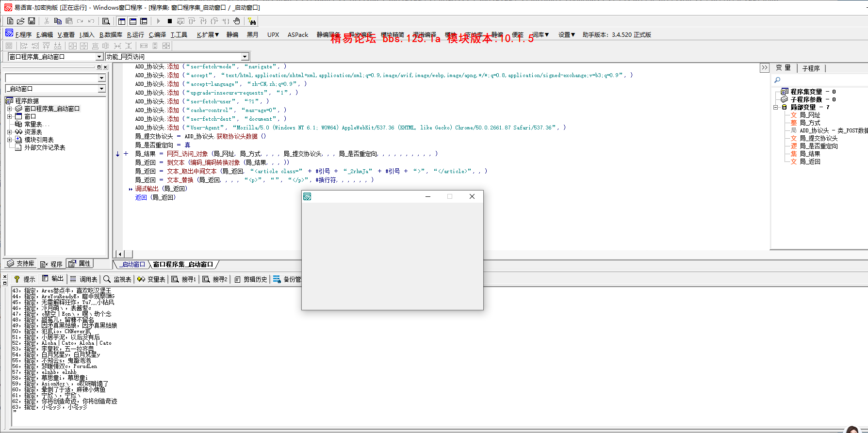Open the 功能_网页访问 subroutine dropdown
This screenshot has height=433, width=868.
245,57
